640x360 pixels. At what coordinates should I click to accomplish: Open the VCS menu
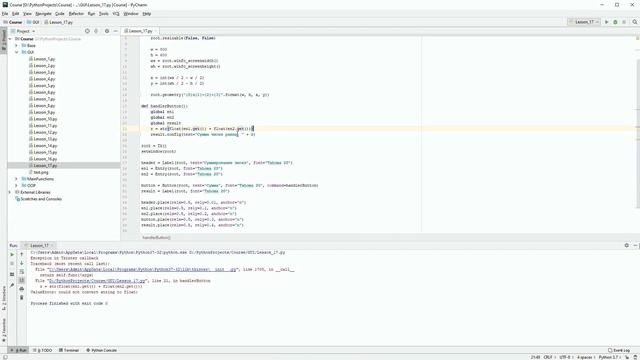(116, 13)
